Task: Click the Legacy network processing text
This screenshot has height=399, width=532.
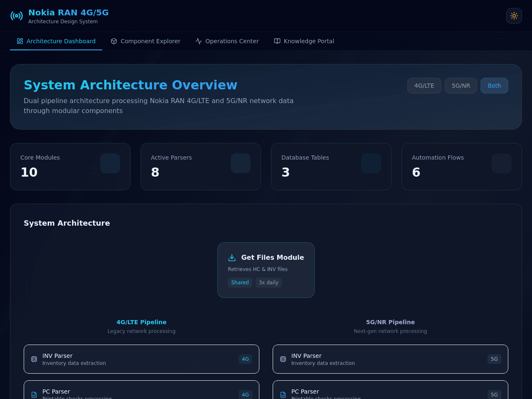Action: [141, 331]
